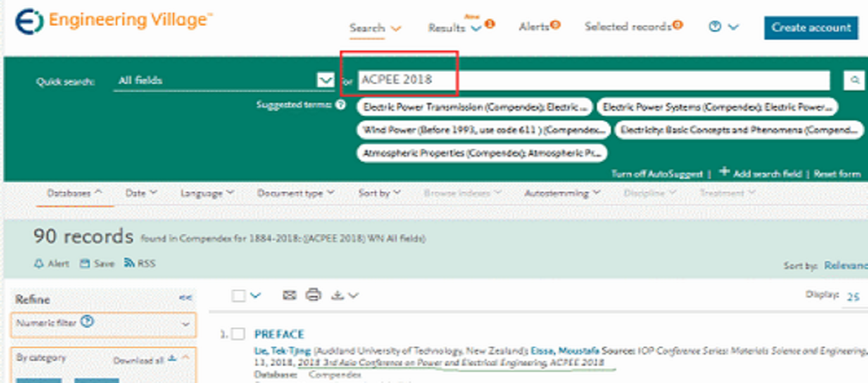Click the Suggested terms help icon
The image size is (868, 383).
click(340, 105)
